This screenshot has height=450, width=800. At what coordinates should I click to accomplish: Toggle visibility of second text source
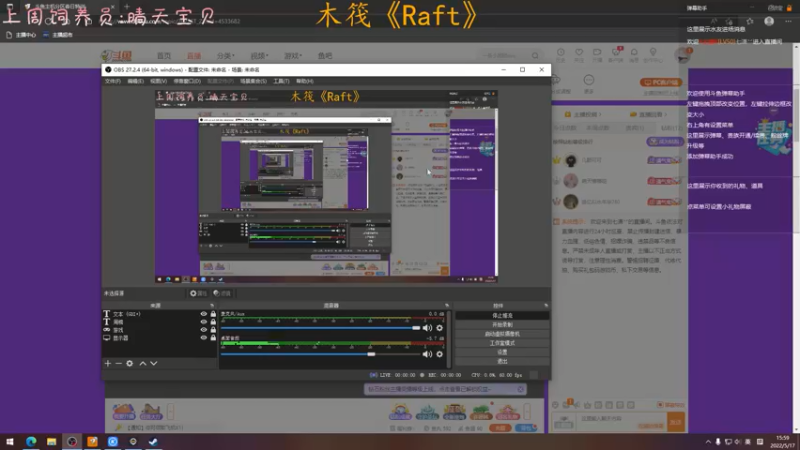click(204, 322)
